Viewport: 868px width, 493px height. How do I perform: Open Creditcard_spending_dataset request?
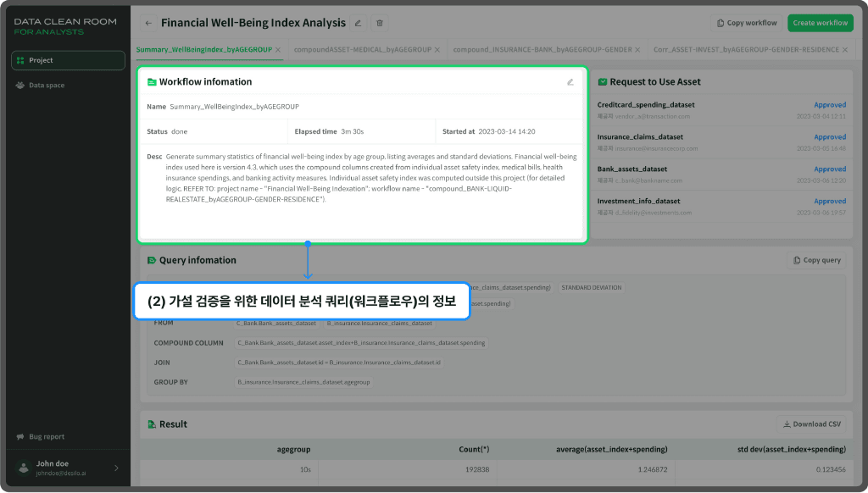(x=721, y=110)
